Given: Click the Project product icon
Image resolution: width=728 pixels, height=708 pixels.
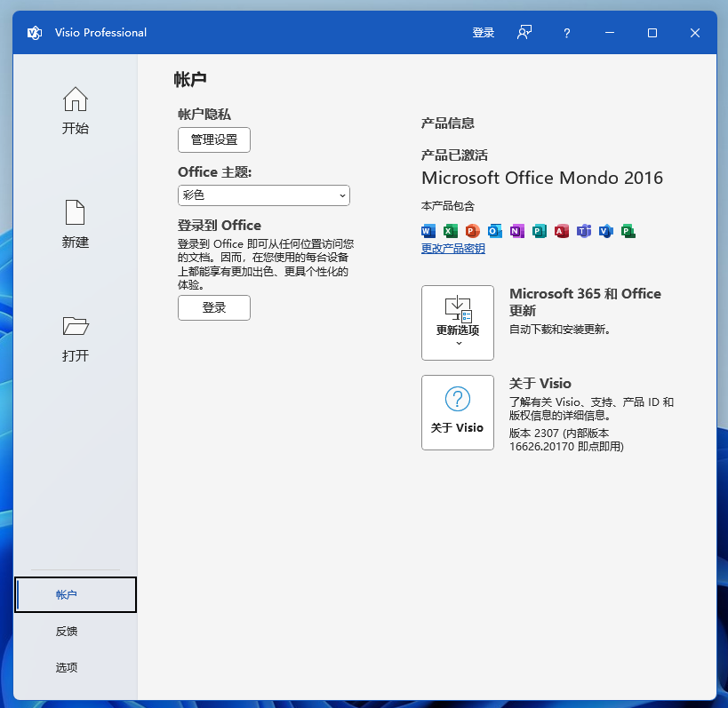Looking at the screenshot, I should pos(628,231).
